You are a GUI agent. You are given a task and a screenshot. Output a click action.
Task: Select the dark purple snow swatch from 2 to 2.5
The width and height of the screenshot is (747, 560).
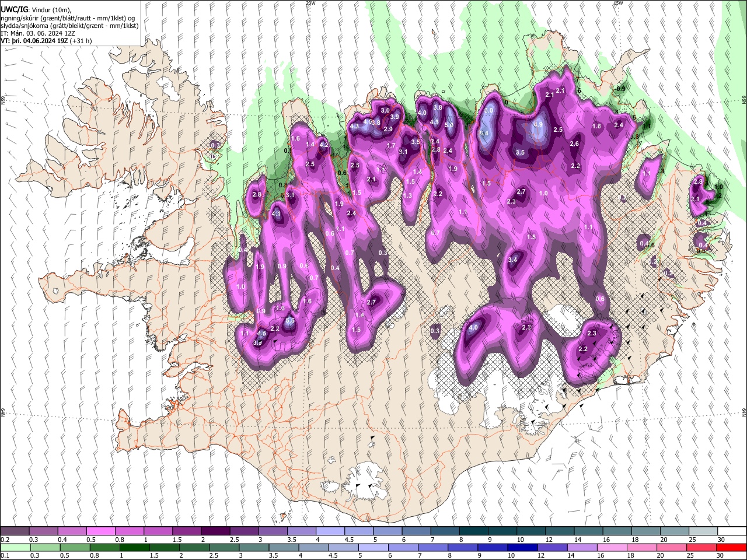pyautogui.click(x=215, y=531)
